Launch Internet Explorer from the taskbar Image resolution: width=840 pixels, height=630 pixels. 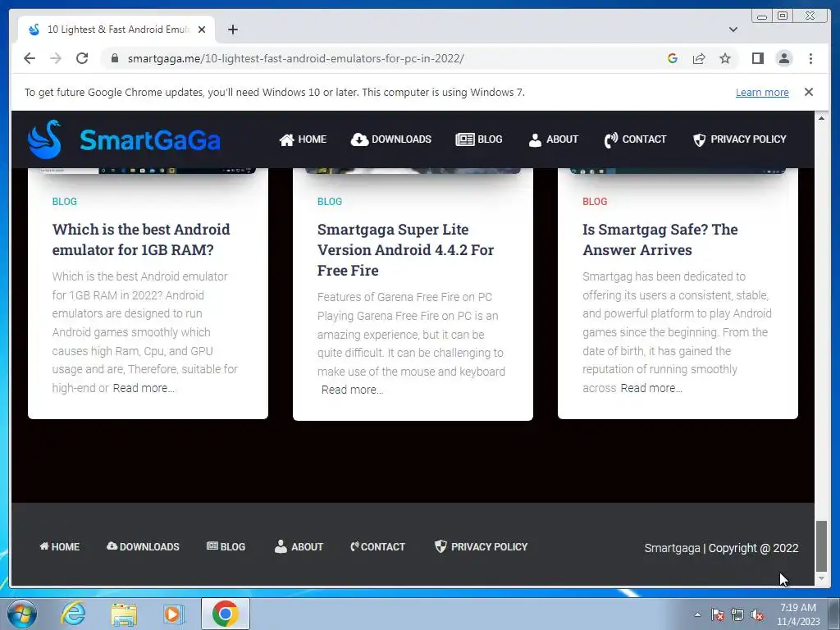click(73, 614)
